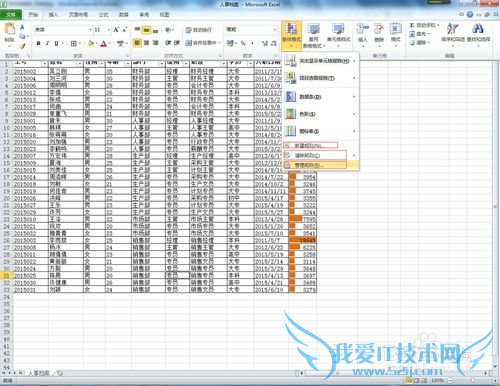Select the 人事档案 sheet tab
This screenshot has height=386, width=500.
pyautogui.click(x=39, y=373)
